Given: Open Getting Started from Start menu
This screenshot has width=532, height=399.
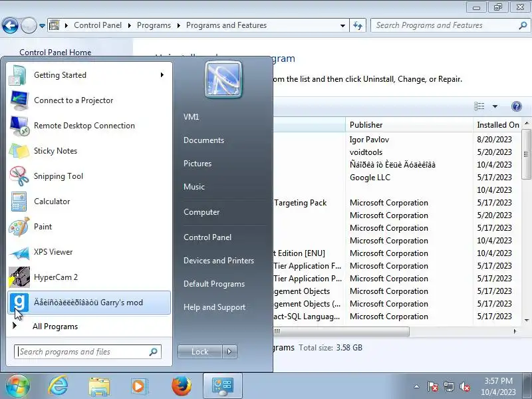Looking at the screenshot, I should 89,75.
